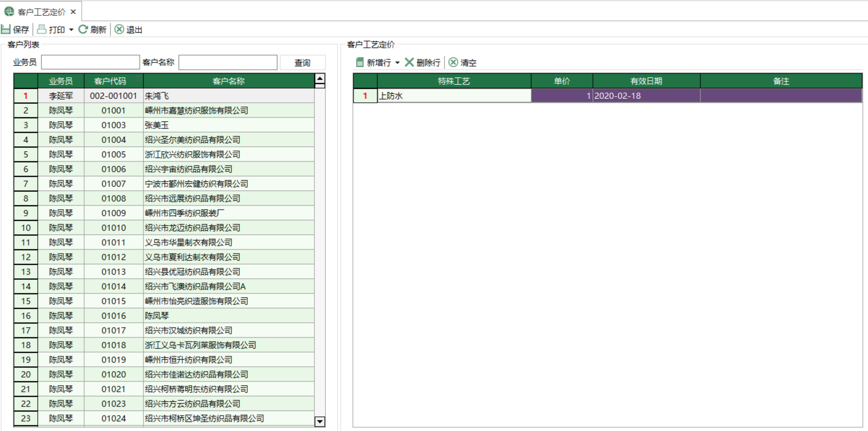Click the Print (打印) printer icon
The height and width of the screenshot is (431, 868).
(x=42, y=29)
